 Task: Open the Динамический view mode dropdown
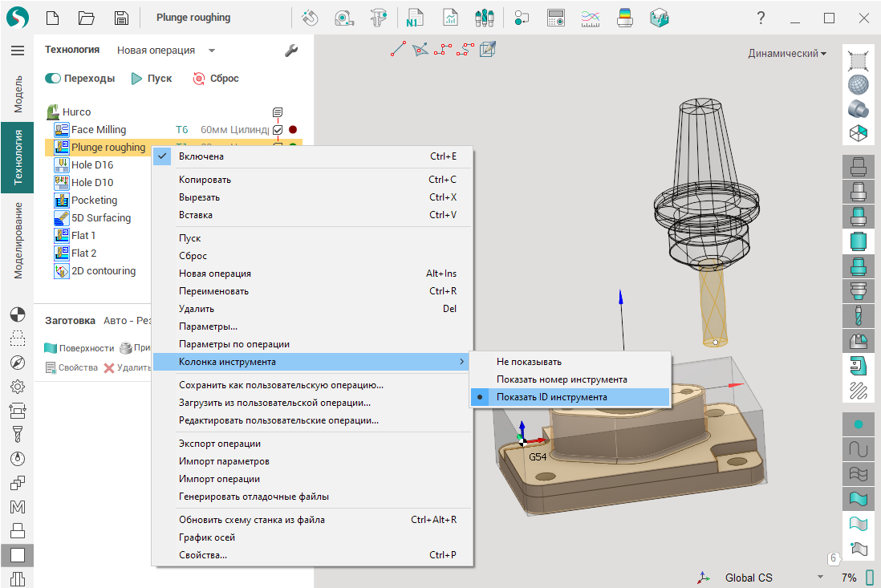pyautogui.click(x=787, y=54)
